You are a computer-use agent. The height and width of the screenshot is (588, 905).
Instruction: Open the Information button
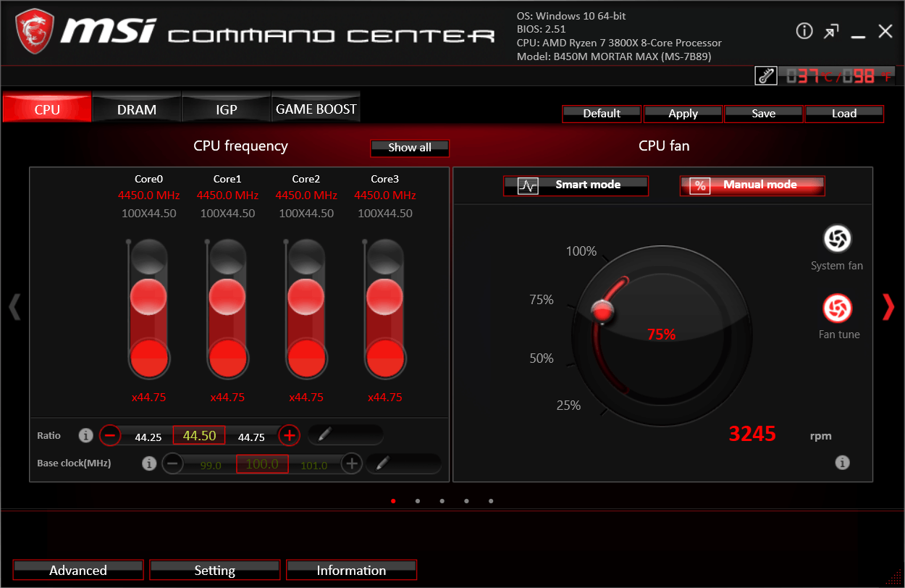click(351, 570)
